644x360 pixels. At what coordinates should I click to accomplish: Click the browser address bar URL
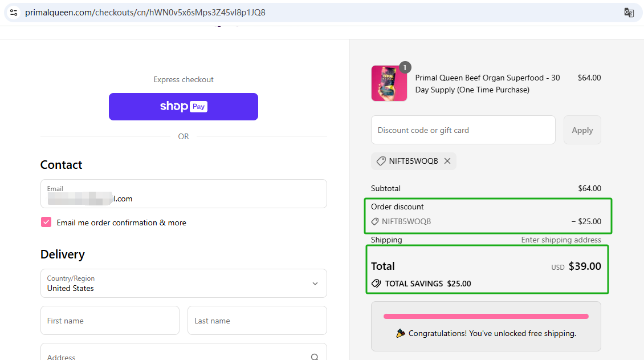click(x=145, y=13)
